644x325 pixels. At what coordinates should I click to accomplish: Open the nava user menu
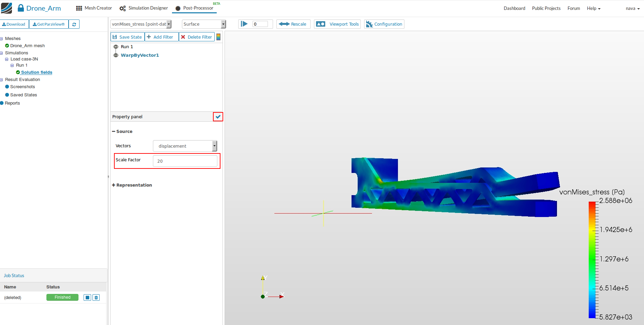point(633,9)
